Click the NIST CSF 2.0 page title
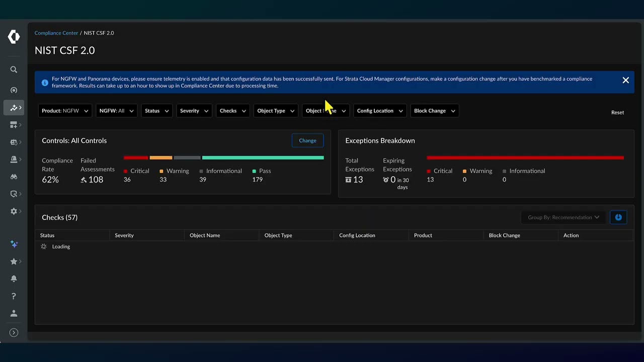 [x=65, y=50]
